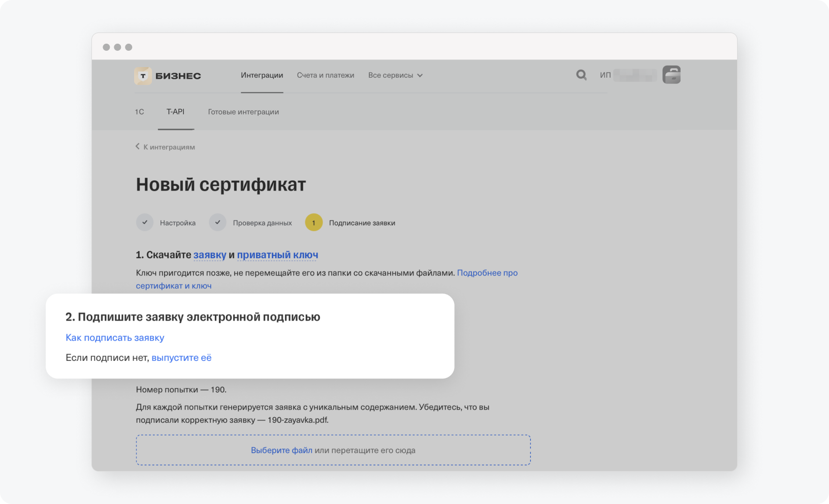Screen dimensions: 829x504
Task: Download the приватный ключ link
Action: click(x=278, y=255)
